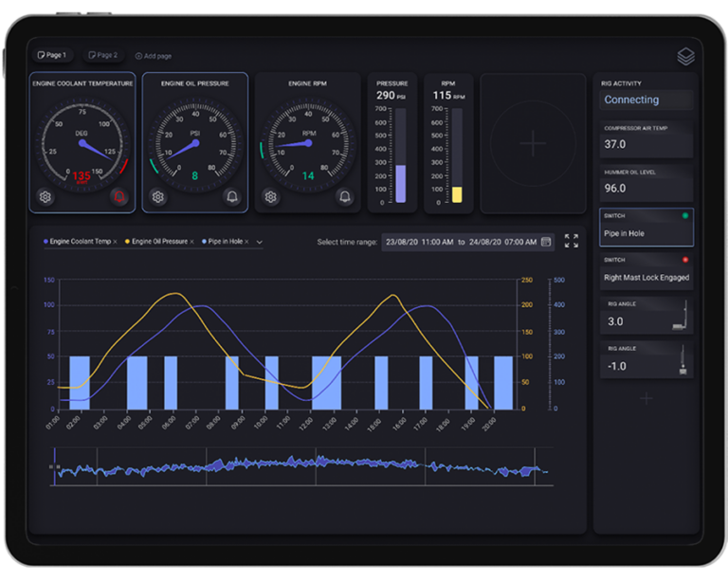This screenshot has height=582, width=728.
Task: Open Engine Oil Pressure gauge settings gear
Action: click(x=157, y=197)
